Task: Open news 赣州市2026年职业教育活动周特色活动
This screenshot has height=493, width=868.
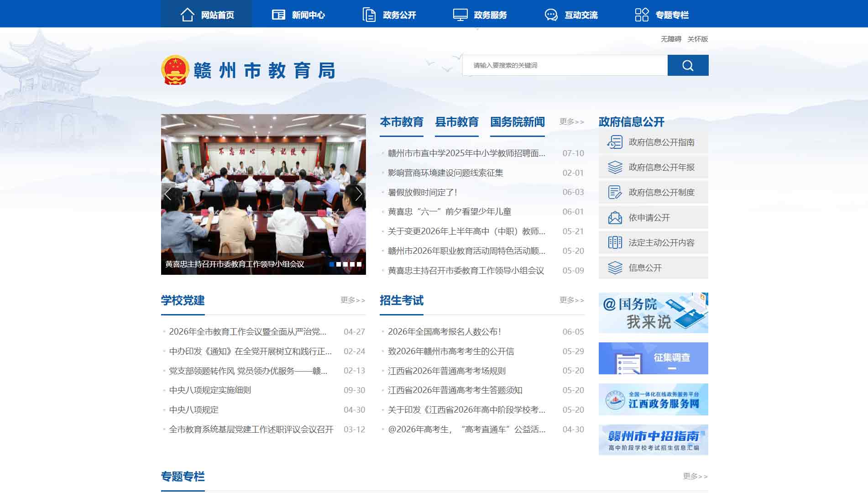Action: pos(466,251)
